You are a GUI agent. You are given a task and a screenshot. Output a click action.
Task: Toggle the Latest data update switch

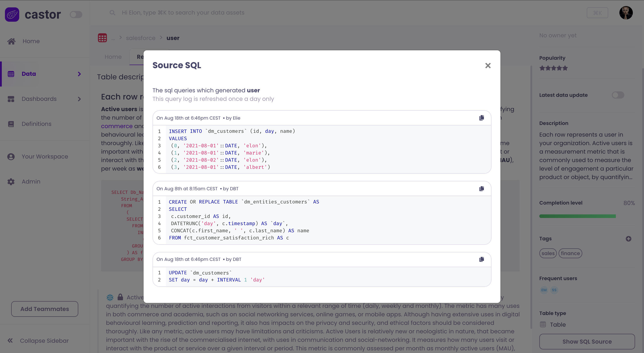(x=618, y=95)
